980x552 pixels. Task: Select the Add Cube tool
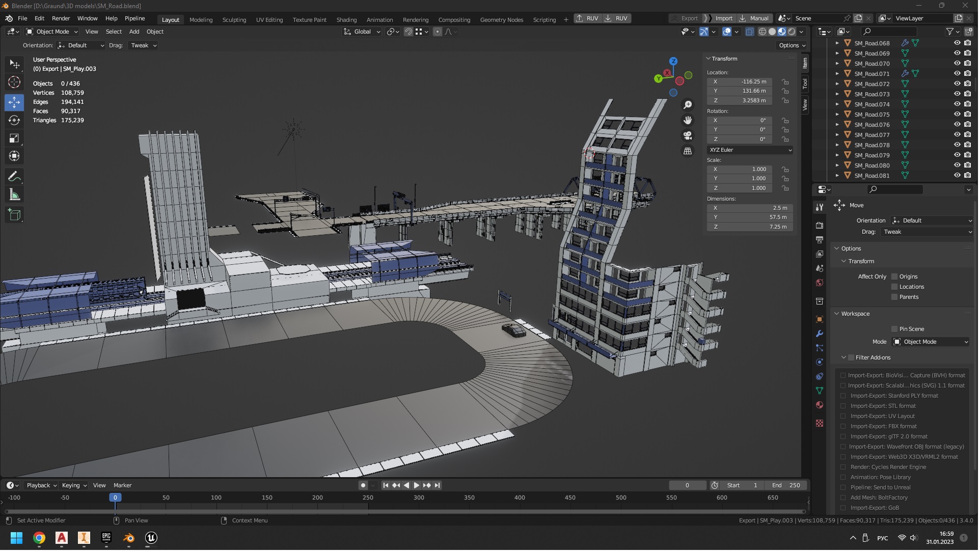point(14,215)
